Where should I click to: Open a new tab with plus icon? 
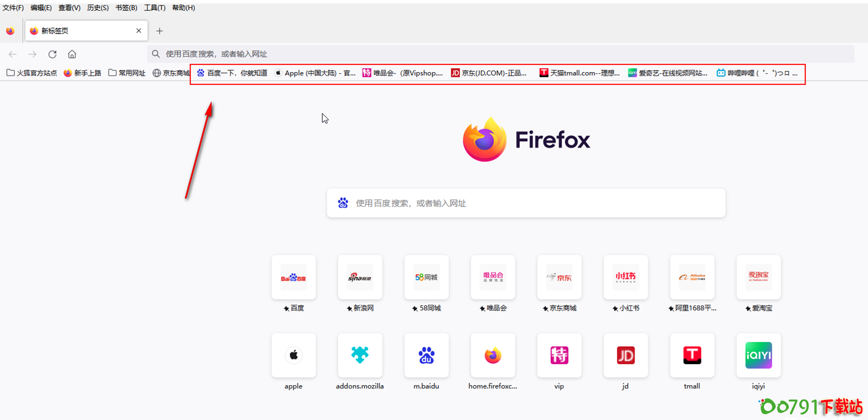tap(159, 31)
